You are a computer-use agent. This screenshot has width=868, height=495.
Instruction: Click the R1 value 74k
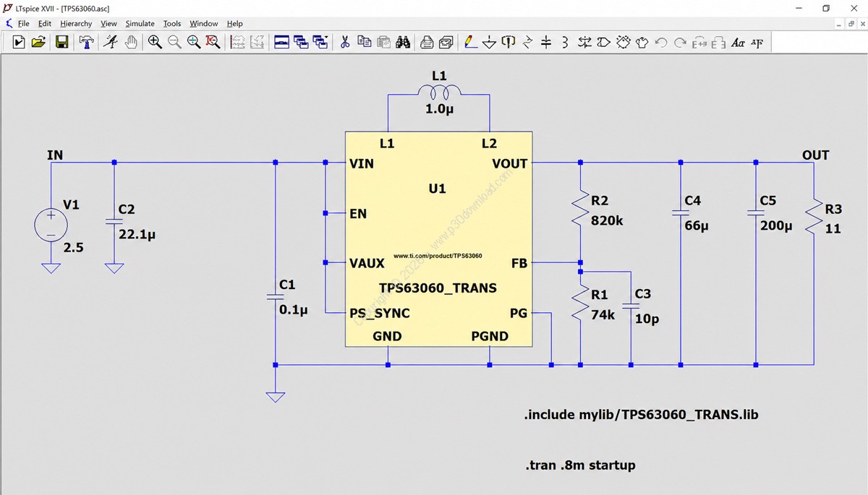(x=603, y=315)
